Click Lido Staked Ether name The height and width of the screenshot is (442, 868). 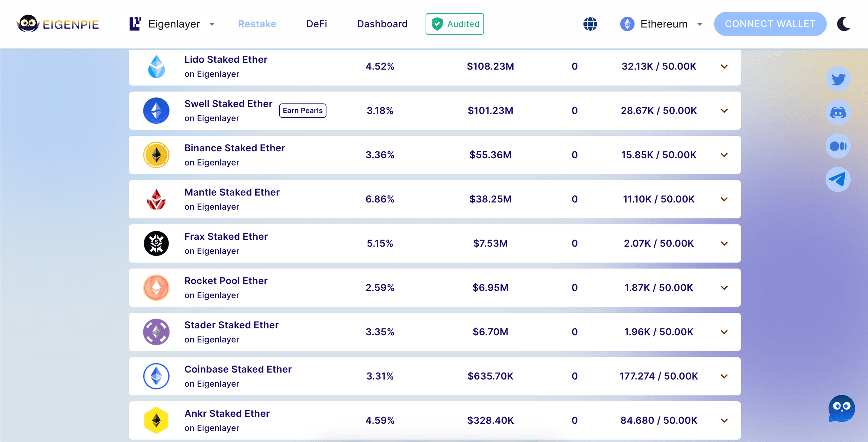tap(226, 59)
